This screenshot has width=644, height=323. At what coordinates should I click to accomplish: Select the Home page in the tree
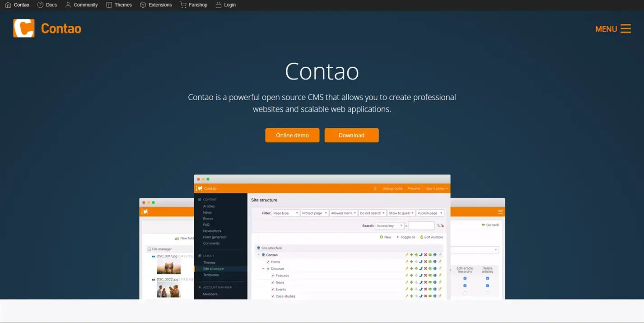tap(275, 262)
